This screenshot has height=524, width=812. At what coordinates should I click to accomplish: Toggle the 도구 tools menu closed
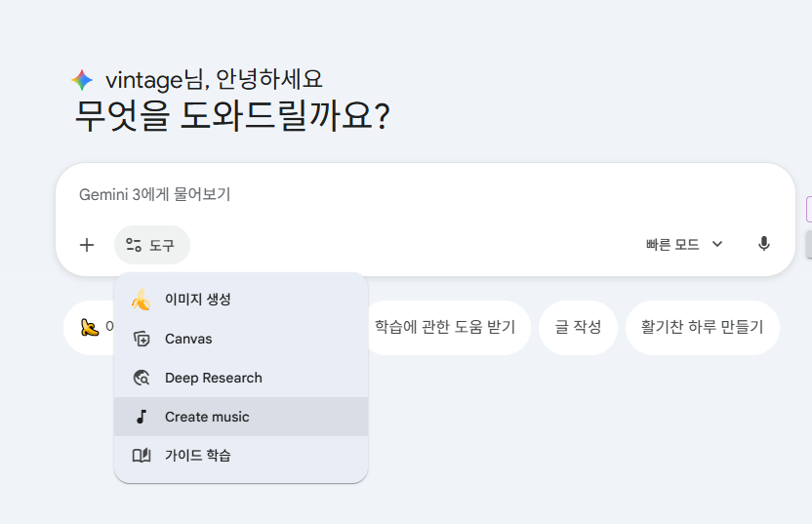point(152,245)
